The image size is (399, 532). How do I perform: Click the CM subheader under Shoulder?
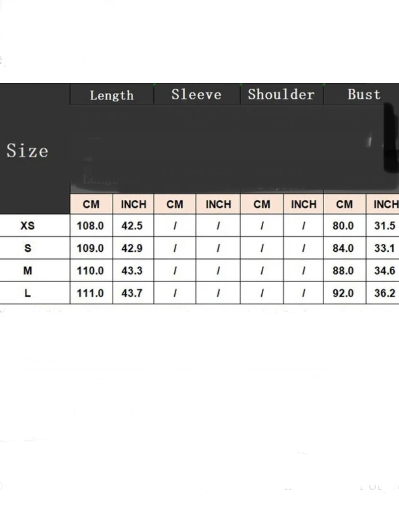click(262, 204)
